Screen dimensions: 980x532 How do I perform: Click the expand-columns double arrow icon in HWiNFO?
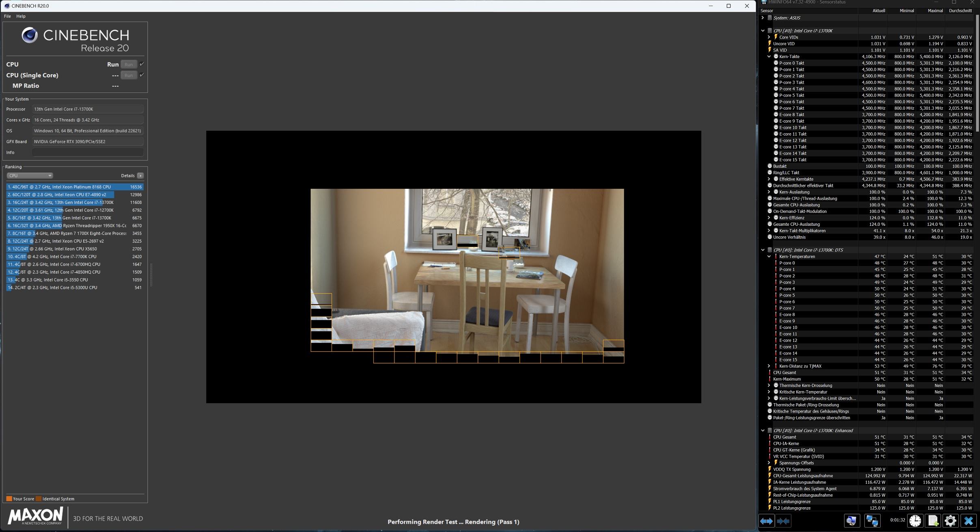click(766, 521)
